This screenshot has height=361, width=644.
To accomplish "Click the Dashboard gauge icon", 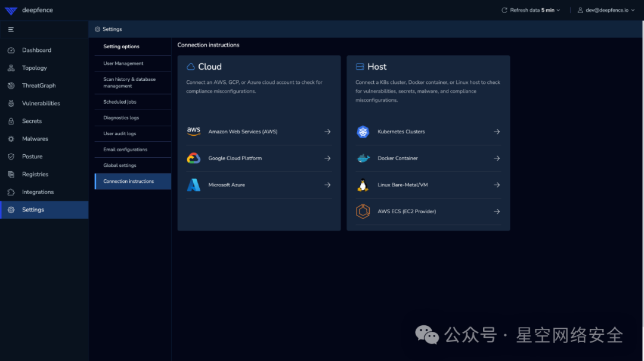I will (11, 50).
